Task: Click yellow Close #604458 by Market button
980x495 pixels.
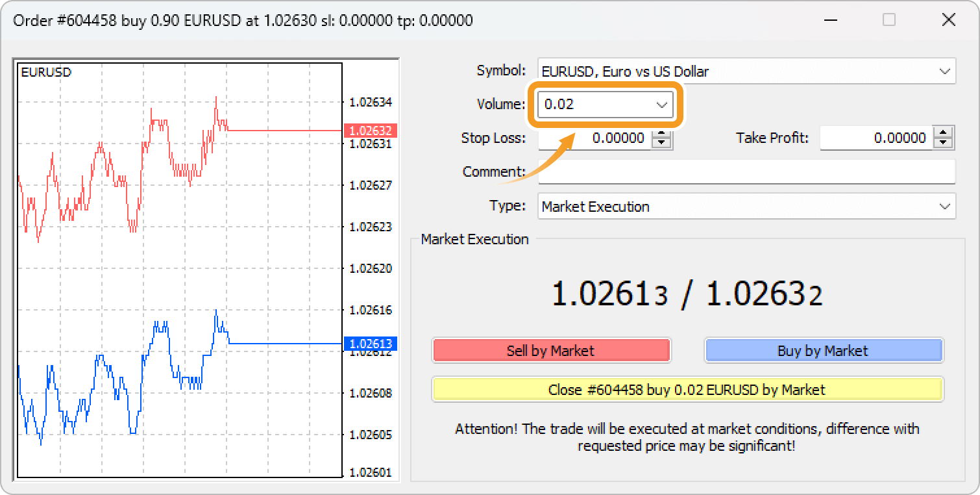Action: (x=687, y=390)
